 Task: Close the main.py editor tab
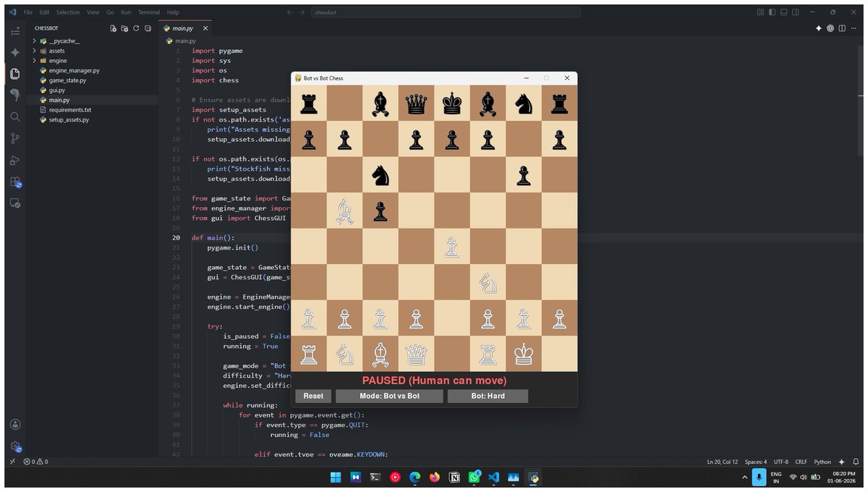pyautogui.click(x=205, y=28)
